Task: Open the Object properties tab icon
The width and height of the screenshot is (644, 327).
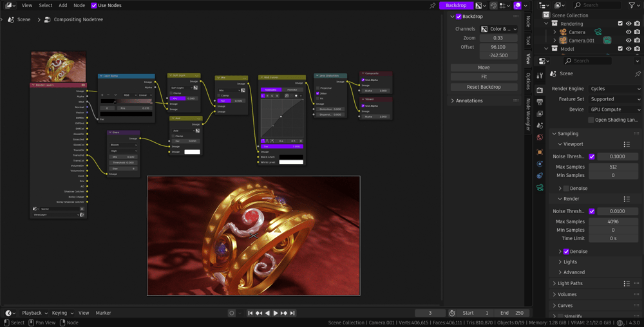Action: (x=540, y=152)
